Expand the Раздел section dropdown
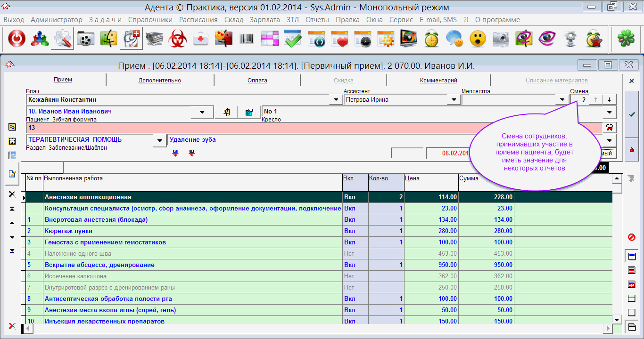Viewport: 644px width, 339px height. point(160,140)
